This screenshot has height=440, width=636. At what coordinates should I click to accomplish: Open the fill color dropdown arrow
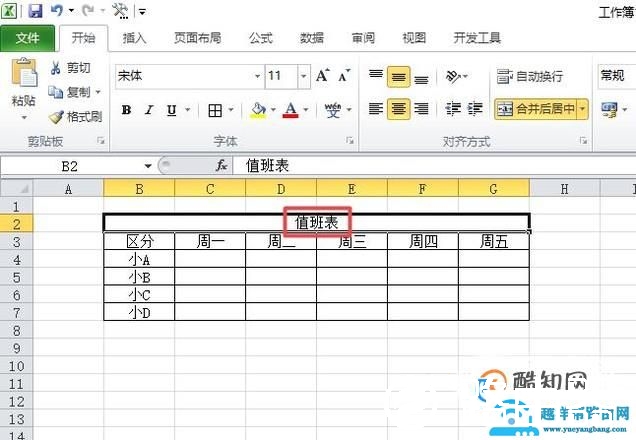[273, 109]
